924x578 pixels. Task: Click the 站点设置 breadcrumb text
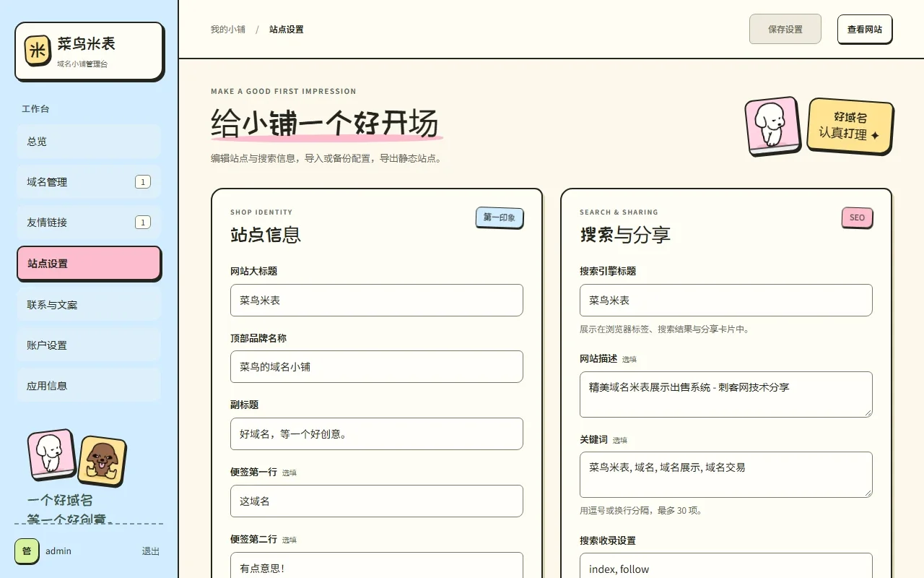(287, 30)
